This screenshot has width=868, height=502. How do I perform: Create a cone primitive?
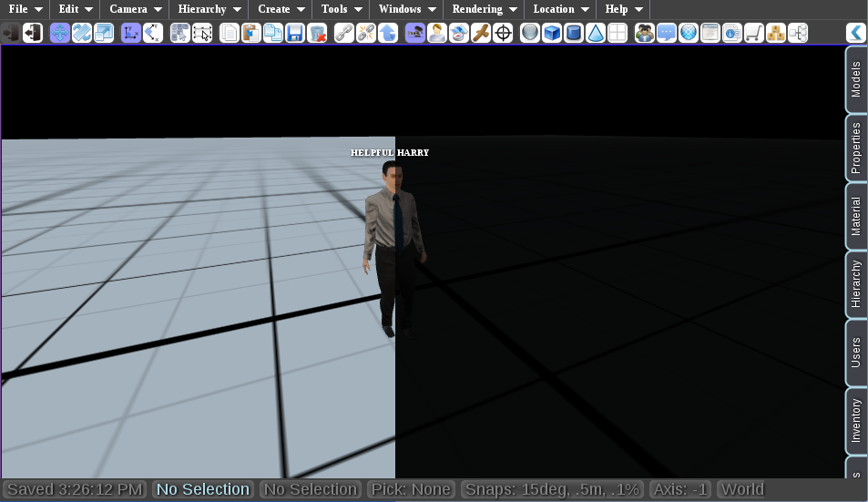(596, 33)
